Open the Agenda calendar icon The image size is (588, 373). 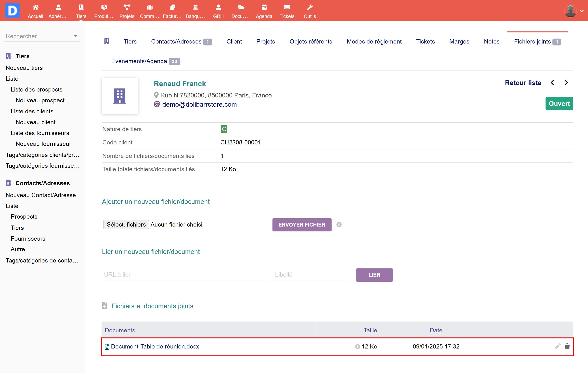(x=264, y=7)
